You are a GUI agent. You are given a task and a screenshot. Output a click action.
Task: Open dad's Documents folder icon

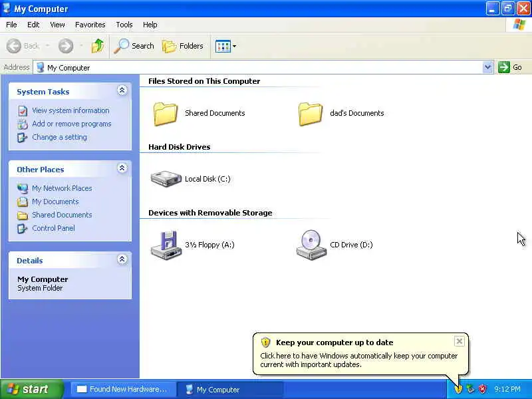coord(311,114)
